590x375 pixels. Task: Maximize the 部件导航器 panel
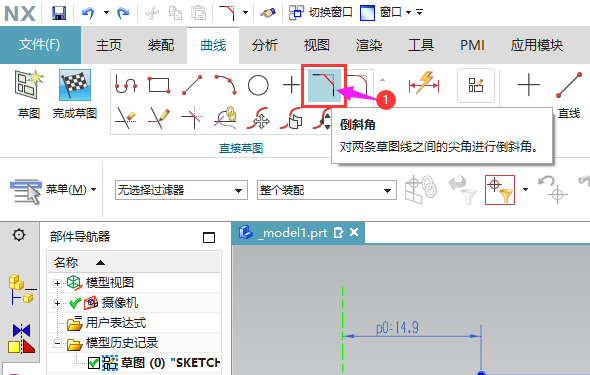pos(209,237)
